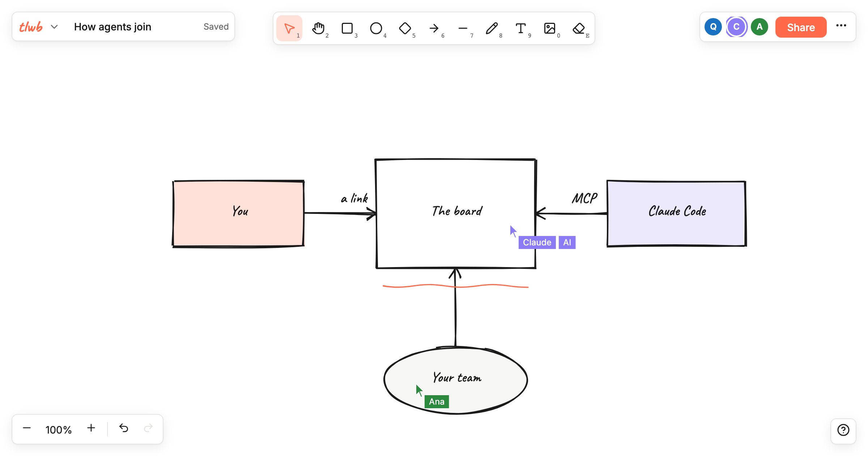Click the green Ana cursor tag

pos(437,402)
